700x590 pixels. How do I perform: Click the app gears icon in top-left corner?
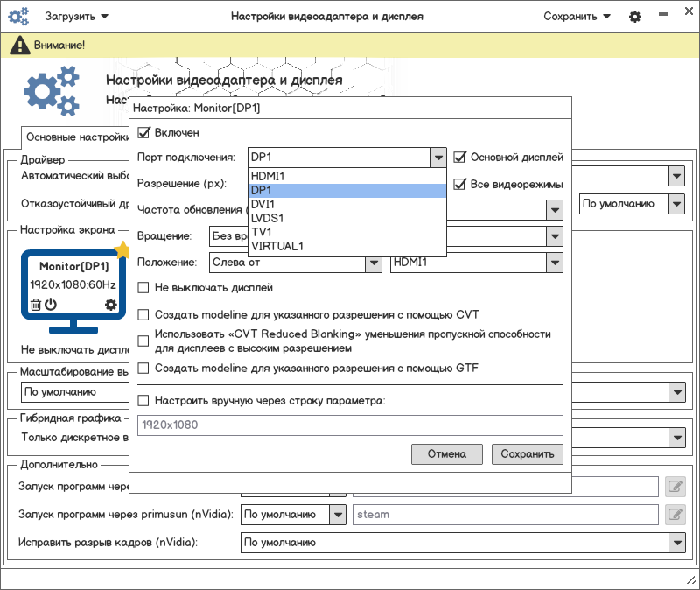[18, 17]
